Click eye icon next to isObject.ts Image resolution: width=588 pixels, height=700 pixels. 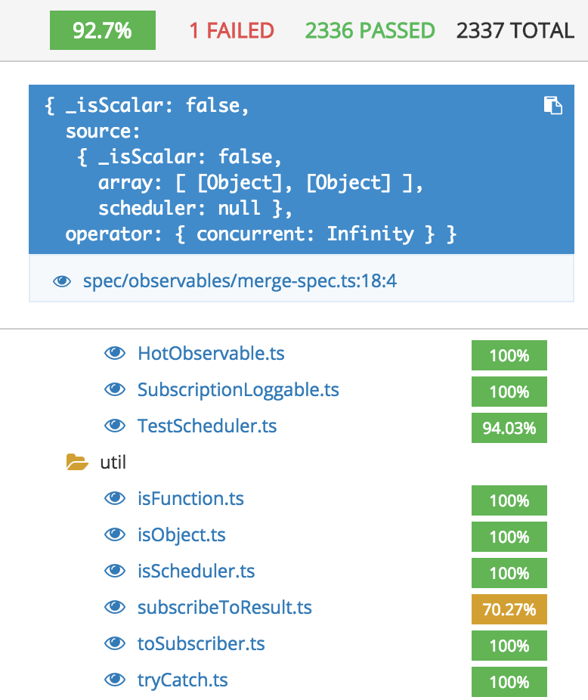[115, 534]
